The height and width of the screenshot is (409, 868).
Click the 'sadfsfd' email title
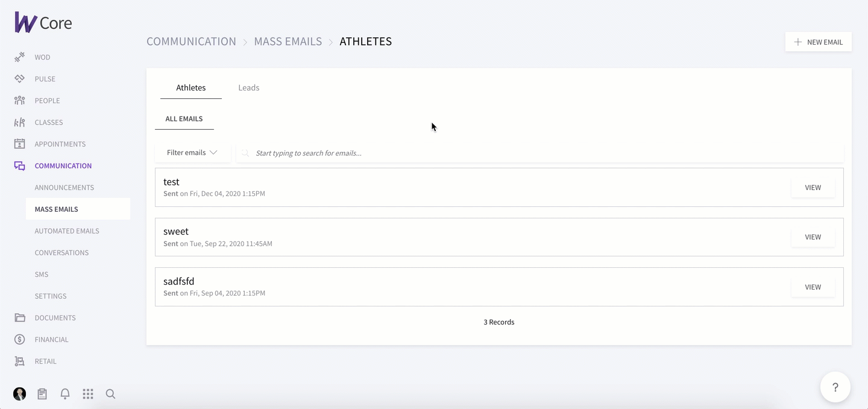point(179,281)
